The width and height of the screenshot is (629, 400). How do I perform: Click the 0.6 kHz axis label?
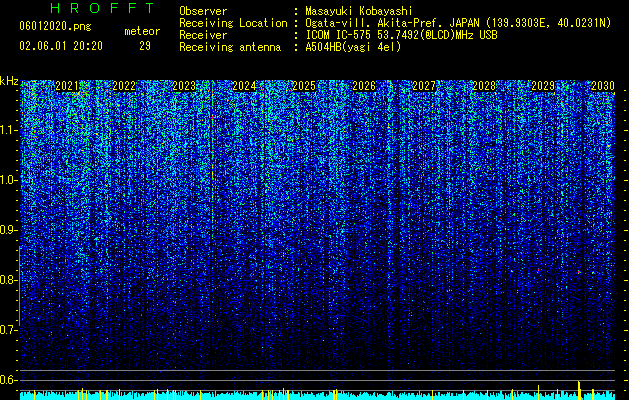click(x=8, y=380)
